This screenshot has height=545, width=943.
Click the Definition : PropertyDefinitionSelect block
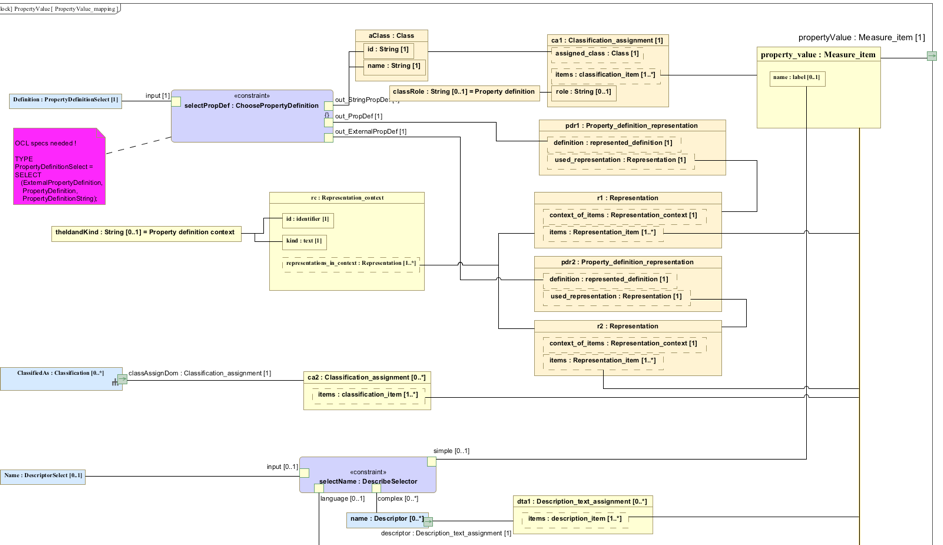click(x=66, y=100)
